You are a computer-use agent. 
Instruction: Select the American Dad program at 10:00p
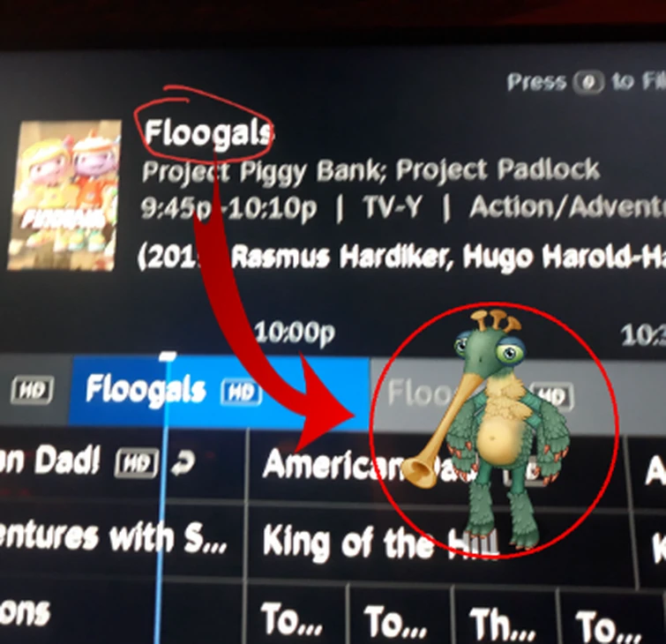tap(438, 467)
